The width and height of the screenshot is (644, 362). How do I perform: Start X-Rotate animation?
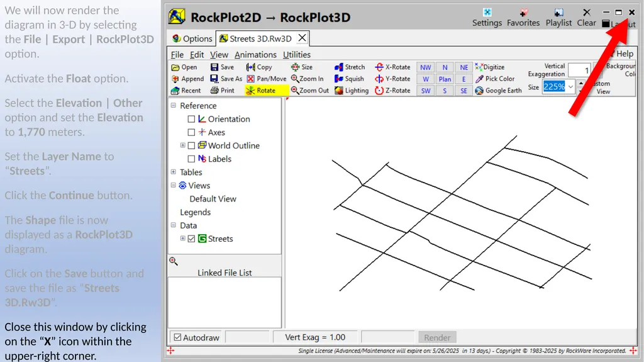point(392,67)
